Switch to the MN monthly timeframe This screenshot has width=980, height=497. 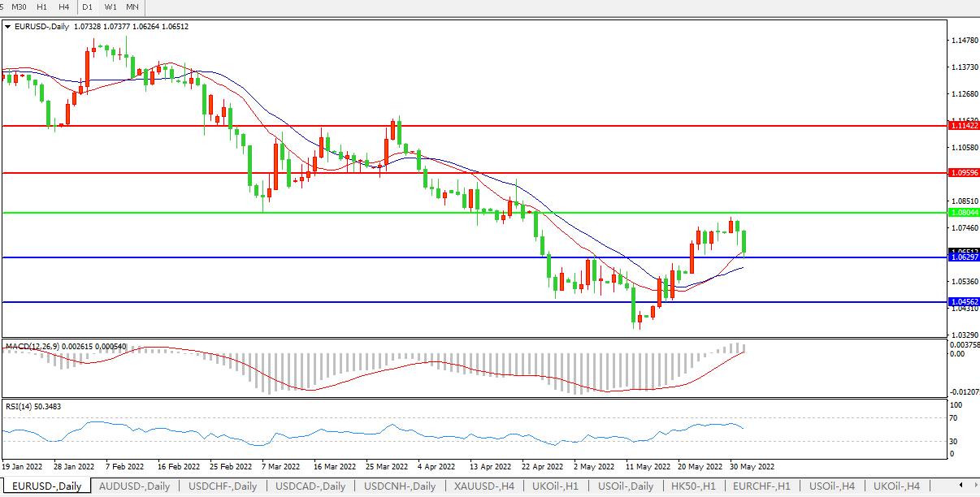(132, 7)
